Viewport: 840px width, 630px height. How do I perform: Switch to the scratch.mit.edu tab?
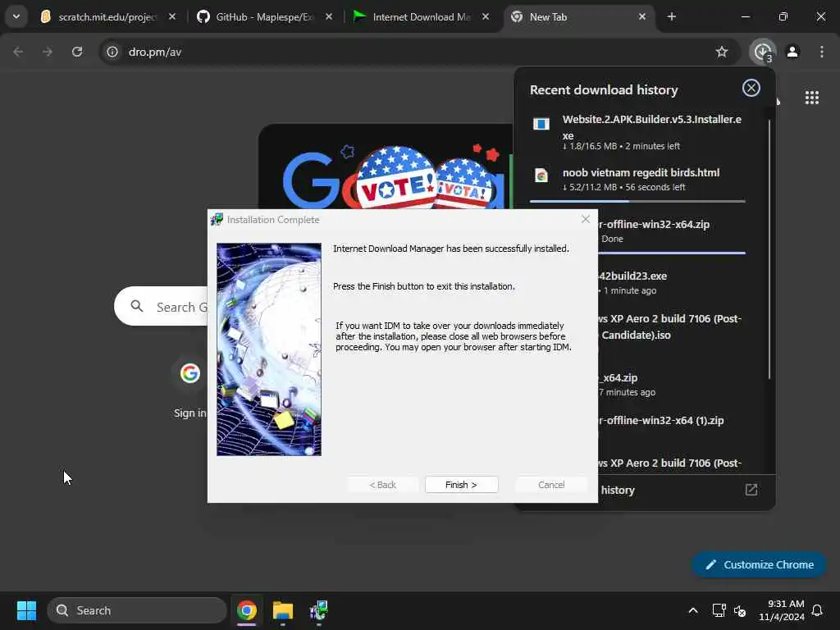point(107,16)
